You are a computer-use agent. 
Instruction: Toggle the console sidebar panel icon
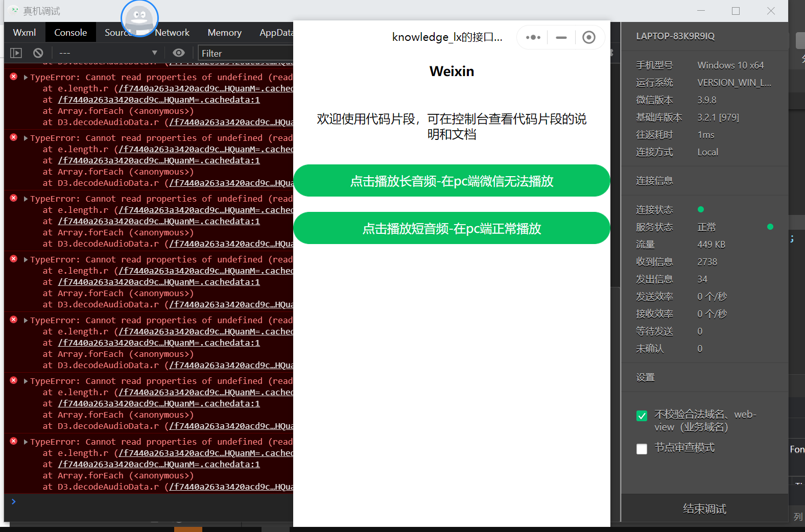point(16,53)
